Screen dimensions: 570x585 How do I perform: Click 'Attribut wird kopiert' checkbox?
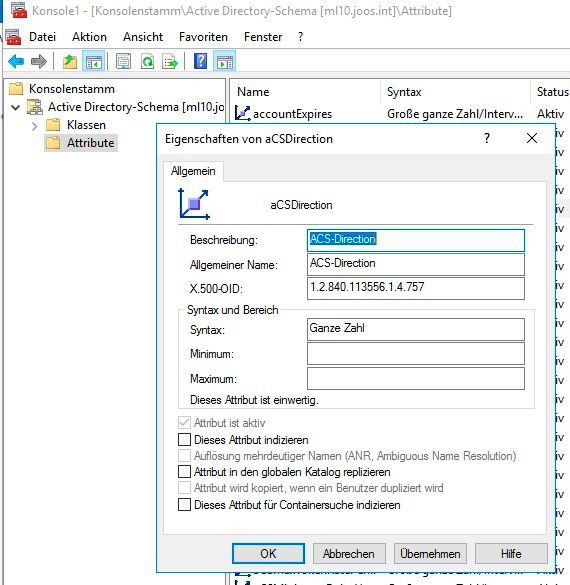point(184,488)
